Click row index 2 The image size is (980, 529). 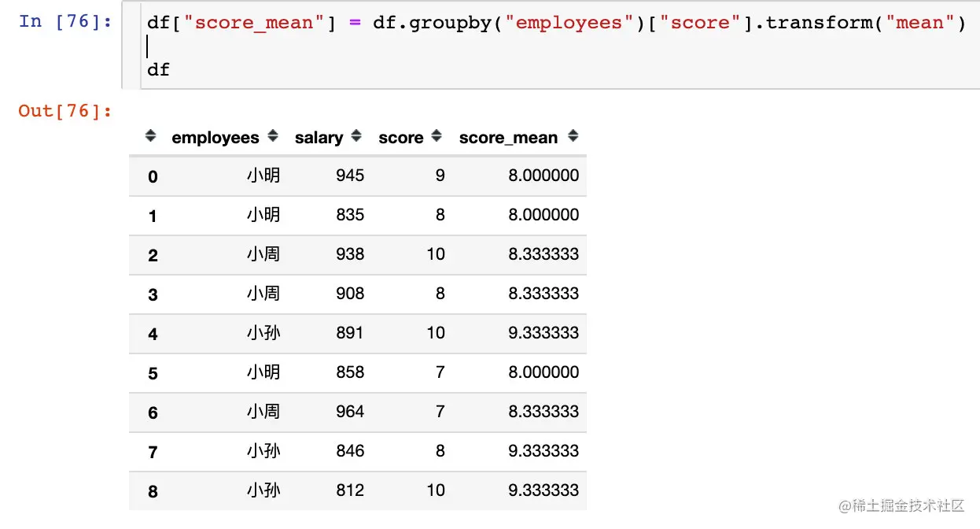[153, 256]
